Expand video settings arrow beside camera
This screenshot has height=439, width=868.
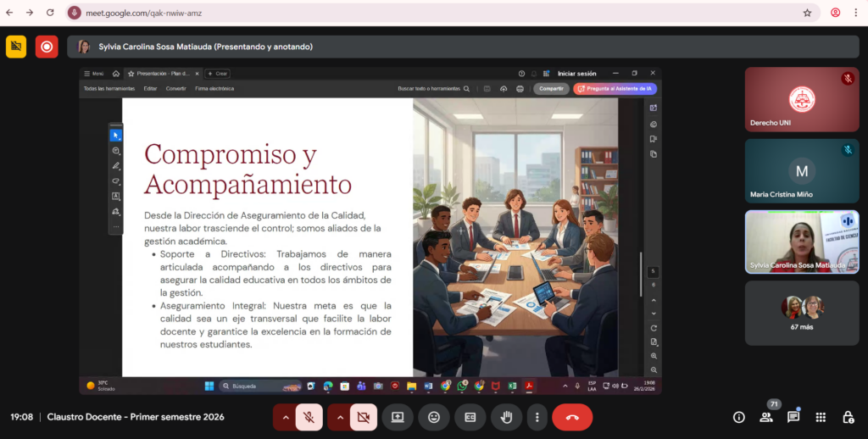pyautogui.click(x=339, y=417)
